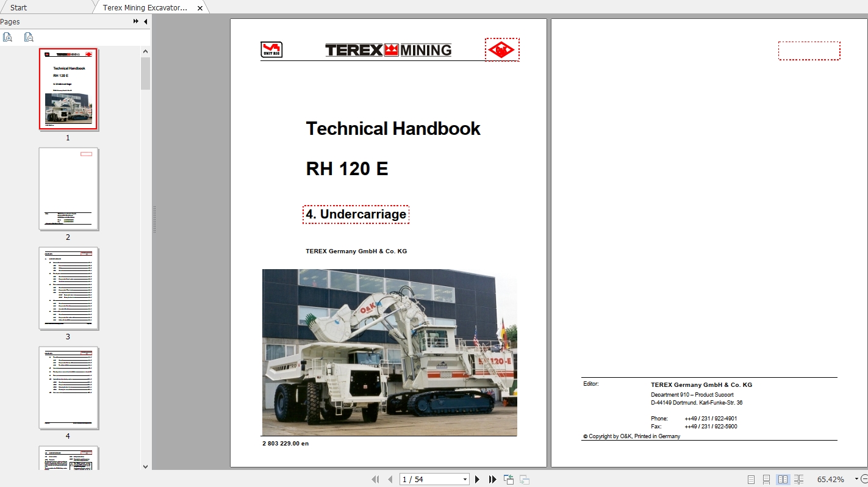Switch to continuous facing view
This screenshot has width=868, height=487.
tap(799, 480)
